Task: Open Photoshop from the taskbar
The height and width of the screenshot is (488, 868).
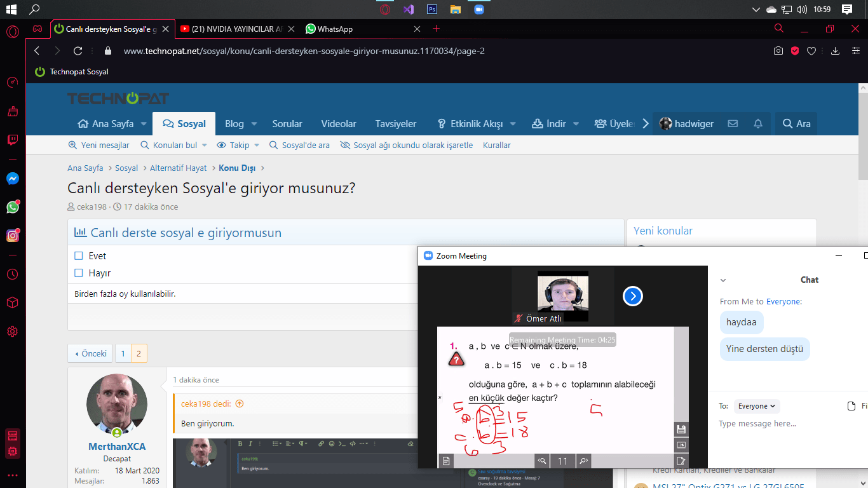Action: [432, 10]
